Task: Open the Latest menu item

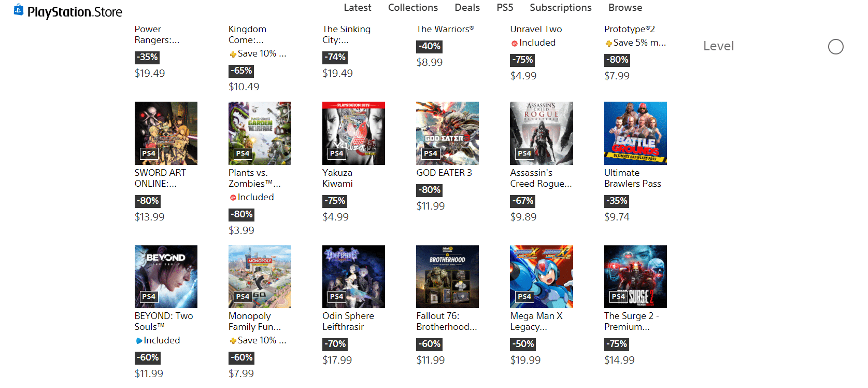Action: 358,8
